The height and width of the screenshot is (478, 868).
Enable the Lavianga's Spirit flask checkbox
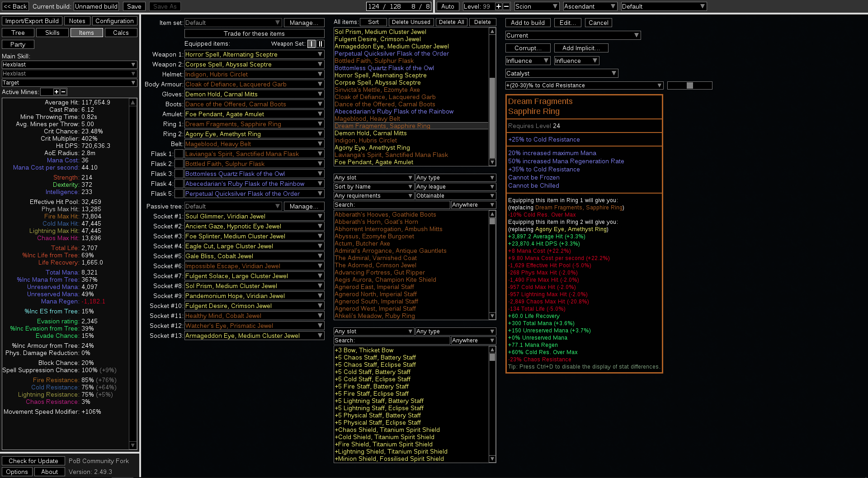pos(179,154)
